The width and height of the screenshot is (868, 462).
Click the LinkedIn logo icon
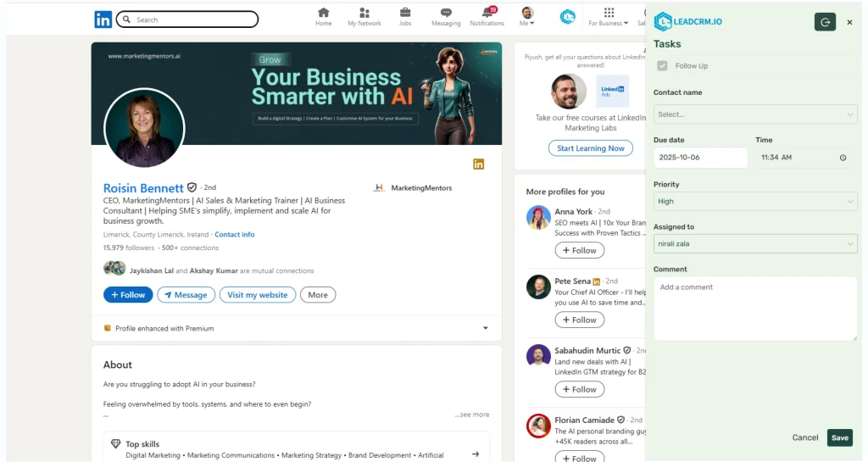click(103, 19)
